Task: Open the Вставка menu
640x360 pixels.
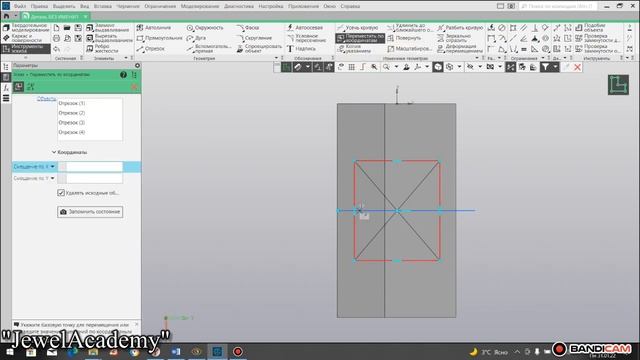Action: [x=102, y=6]
